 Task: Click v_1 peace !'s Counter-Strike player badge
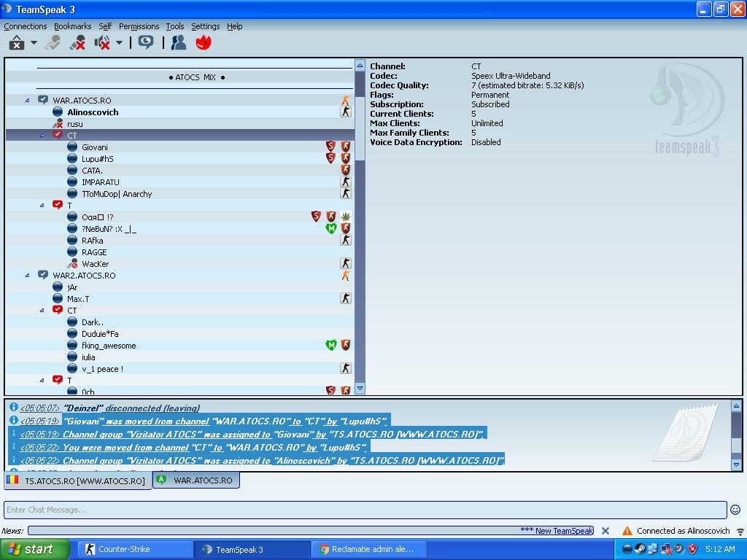(346, 368)
